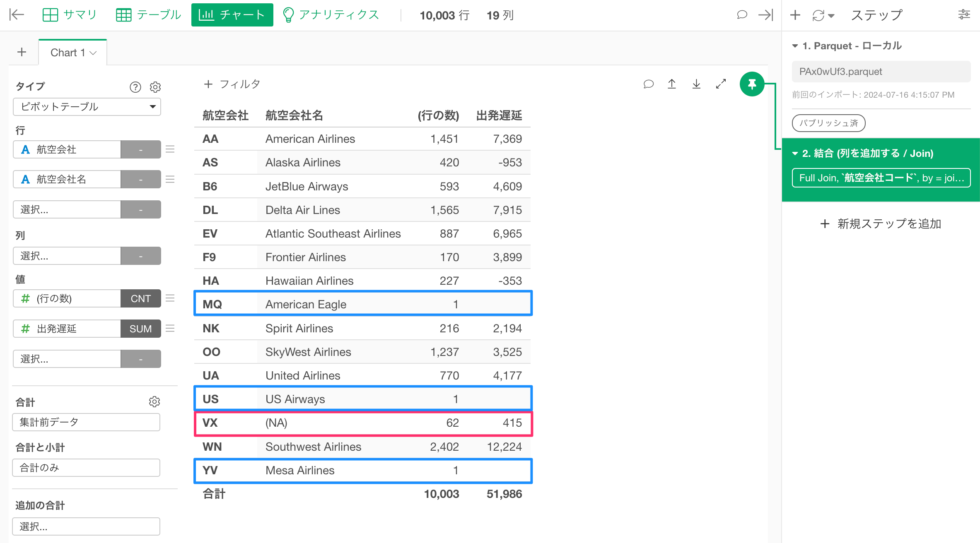
Task: Sort by (行の数) column header
Action: click(x=438, y=115)
